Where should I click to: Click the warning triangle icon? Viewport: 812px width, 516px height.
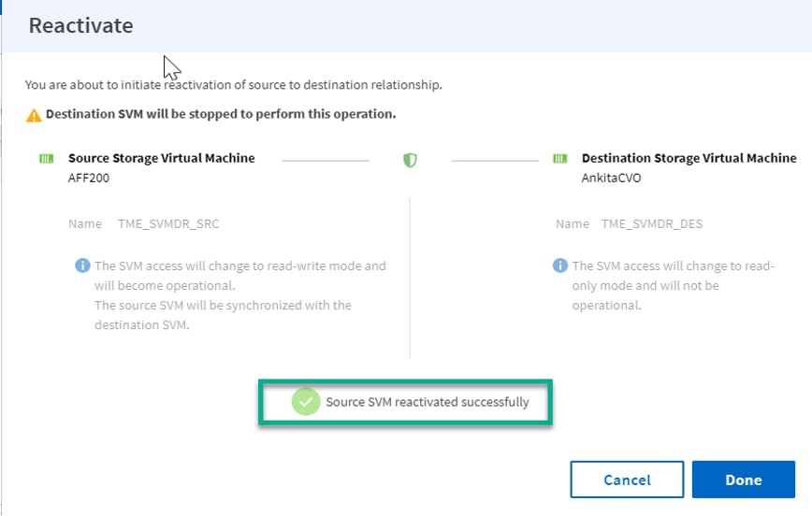[x=34, y=115]
